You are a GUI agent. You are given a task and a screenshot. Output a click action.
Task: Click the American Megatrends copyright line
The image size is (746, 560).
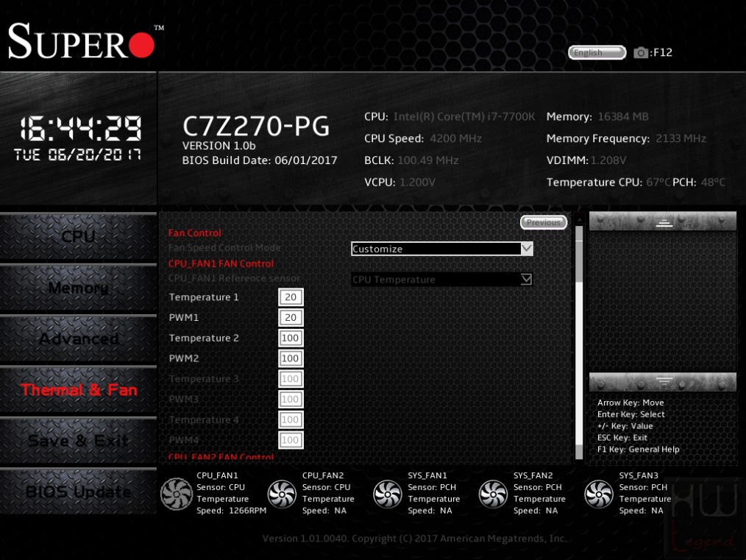[x=414, y=539]
